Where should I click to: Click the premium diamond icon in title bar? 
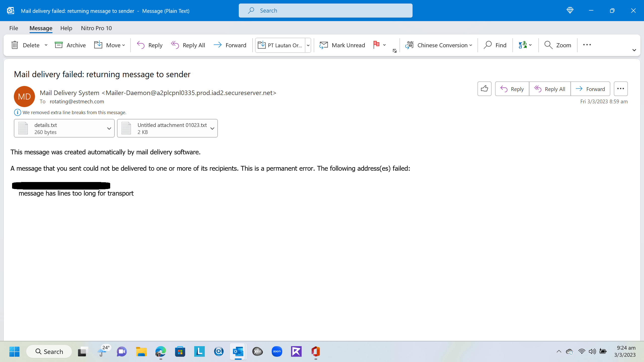[570, 10]
